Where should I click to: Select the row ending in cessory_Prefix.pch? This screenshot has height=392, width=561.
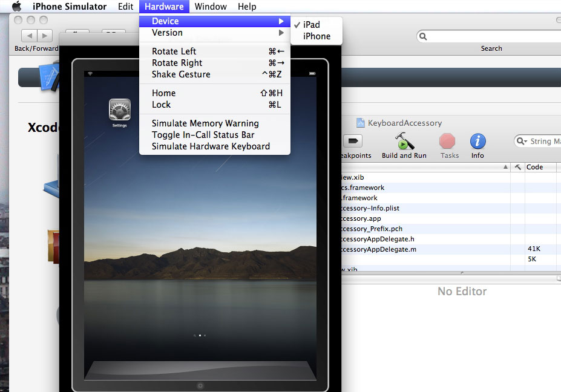pos(426,229)
